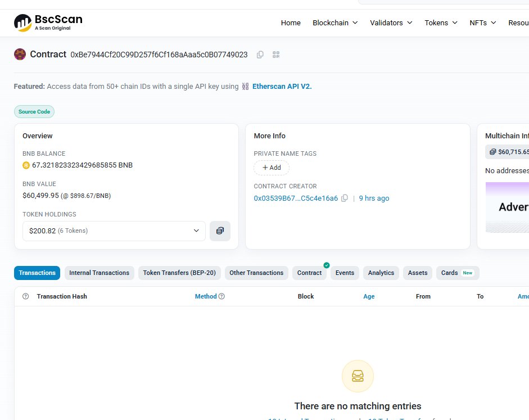Click the Age column header
Viewport: 529px width, 420px height.
369,296
